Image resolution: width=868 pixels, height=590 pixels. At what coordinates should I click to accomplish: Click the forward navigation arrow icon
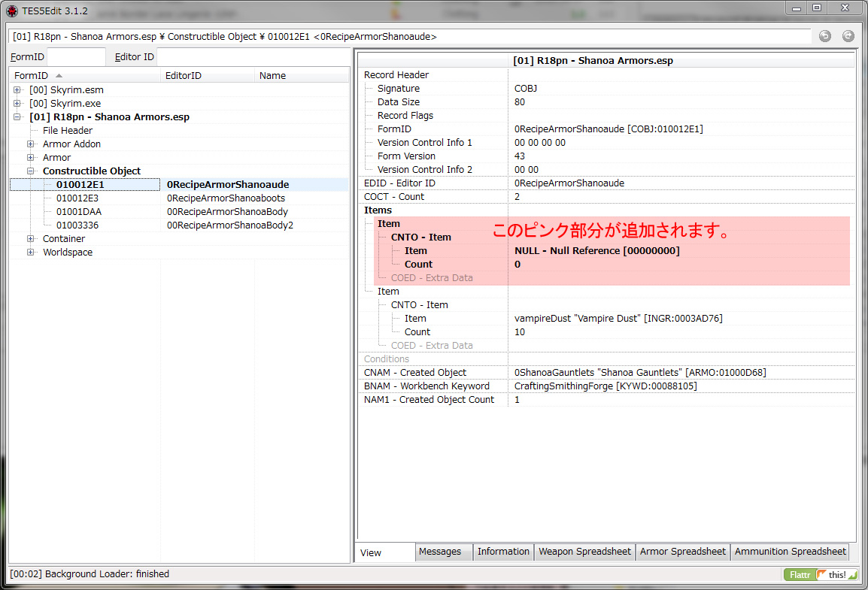click(x=848, y=36)
